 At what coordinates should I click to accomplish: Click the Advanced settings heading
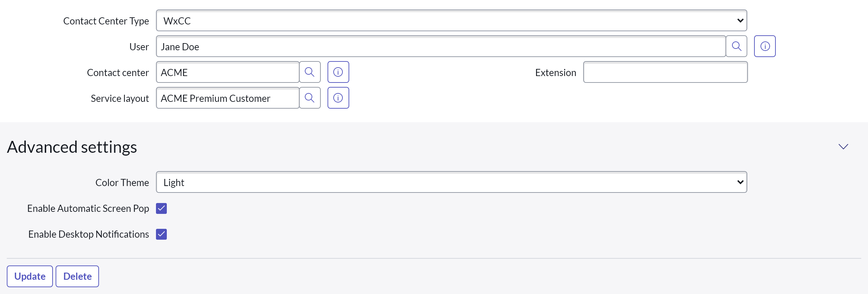tap(72, 147)
